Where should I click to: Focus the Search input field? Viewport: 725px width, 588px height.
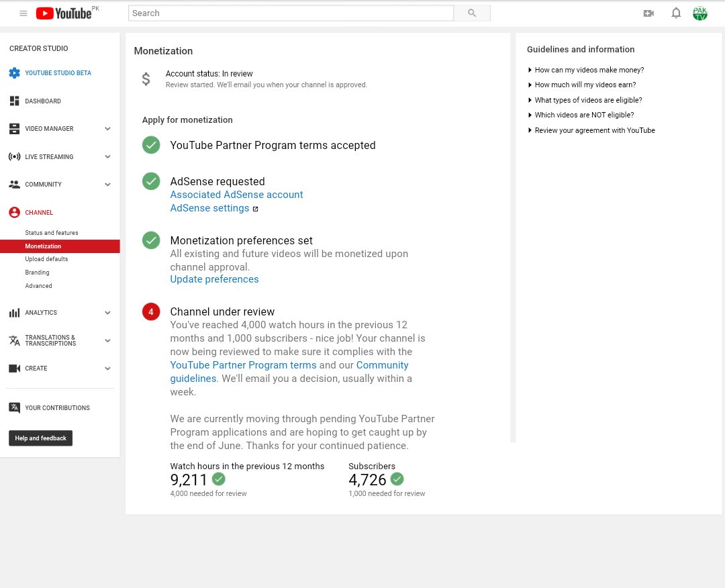coord(291,13)
